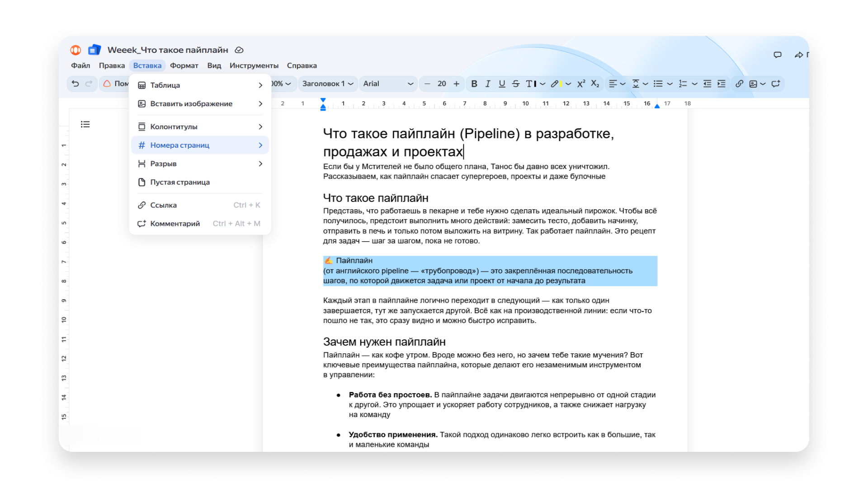
Task: Open the Таблица submenu
Action: (200, 85)
